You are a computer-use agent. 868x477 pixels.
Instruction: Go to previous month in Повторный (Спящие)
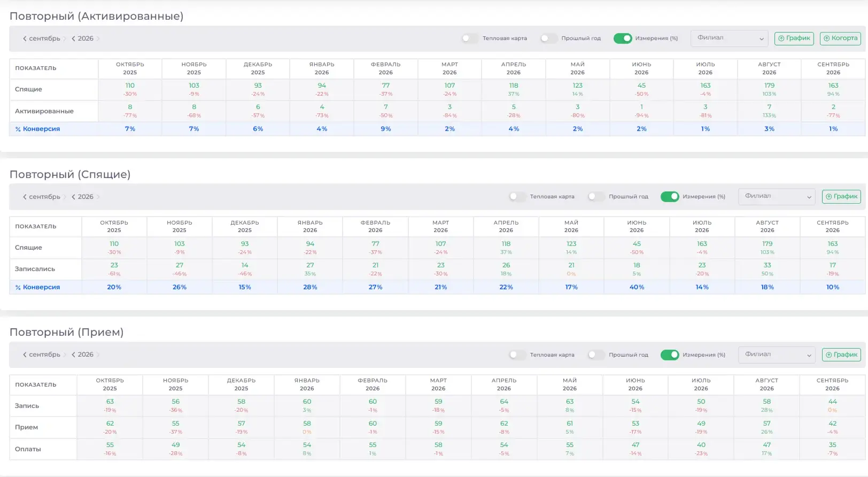click(x=25, y=197)
